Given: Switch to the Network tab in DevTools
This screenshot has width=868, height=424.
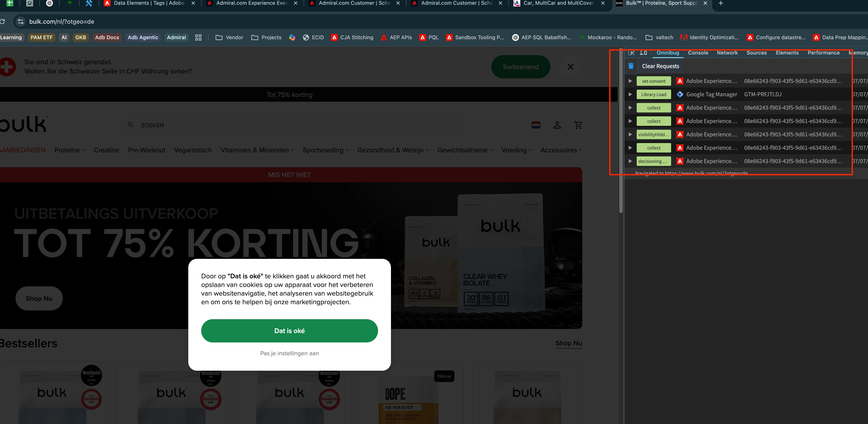Looking at the screenshot, I should pos(727,53).
